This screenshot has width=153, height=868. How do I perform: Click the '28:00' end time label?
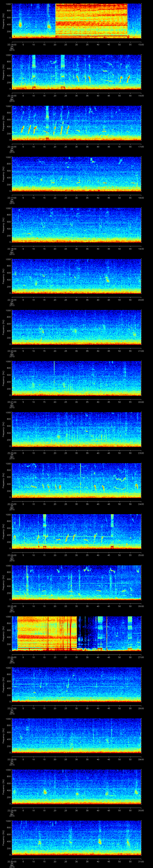click(141, 708)
